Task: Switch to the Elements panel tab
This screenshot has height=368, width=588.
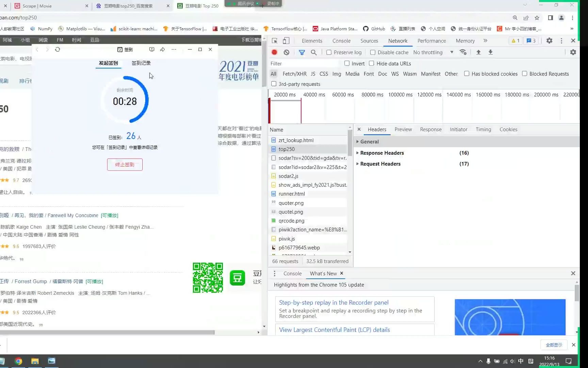Action: (312, 41)
